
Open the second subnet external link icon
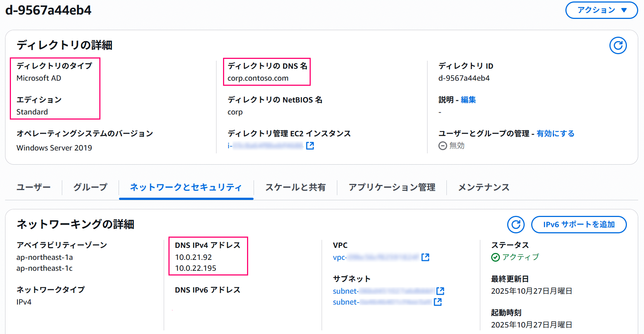point(437,302)
